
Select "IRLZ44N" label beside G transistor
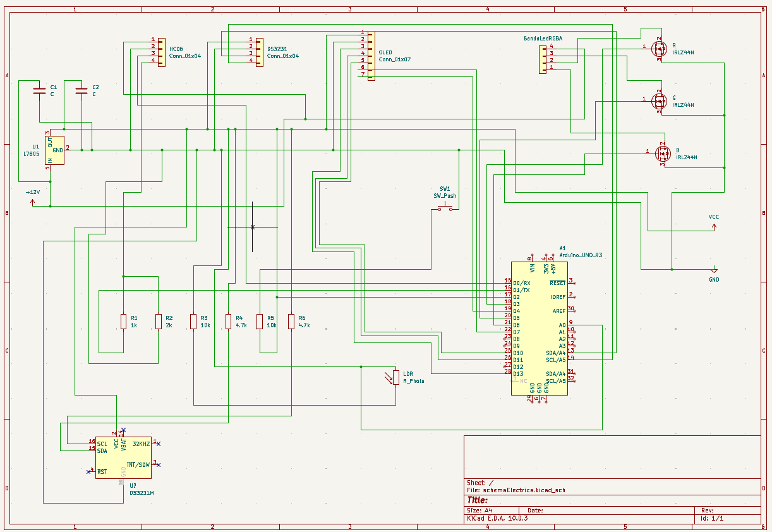point(683,105)
